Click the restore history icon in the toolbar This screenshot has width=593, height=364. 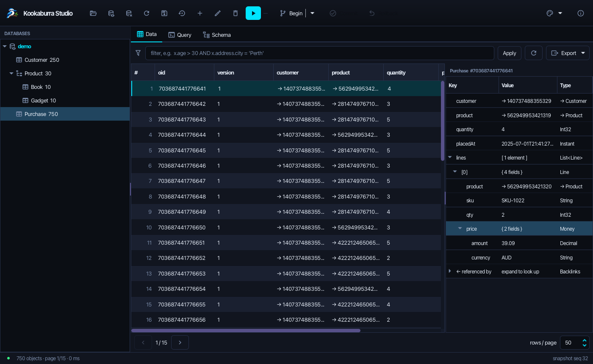click(182, 13)
